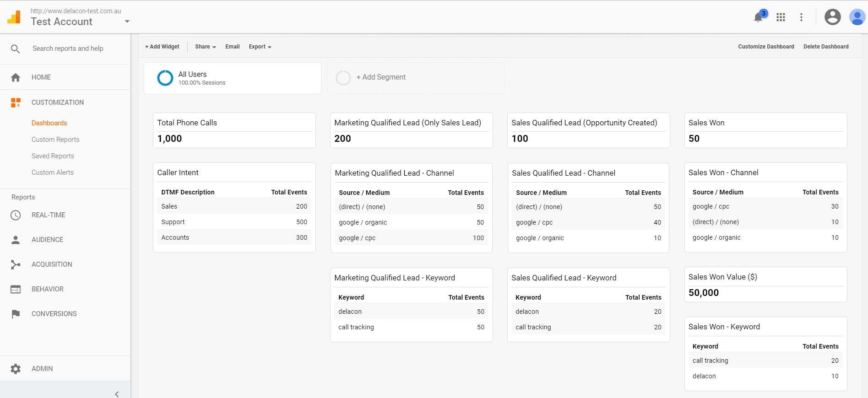Screen dimensions: 868x398
Task: Open the Share dropdown menu
Action: (x=206, y=47)
